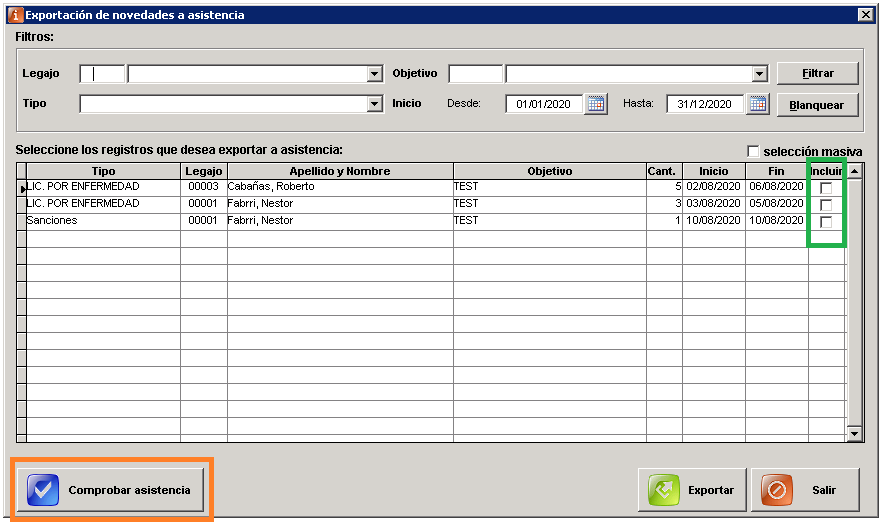Click the Tipo column header
Viewport: 885px width, 526px height.
click(103, 171)
